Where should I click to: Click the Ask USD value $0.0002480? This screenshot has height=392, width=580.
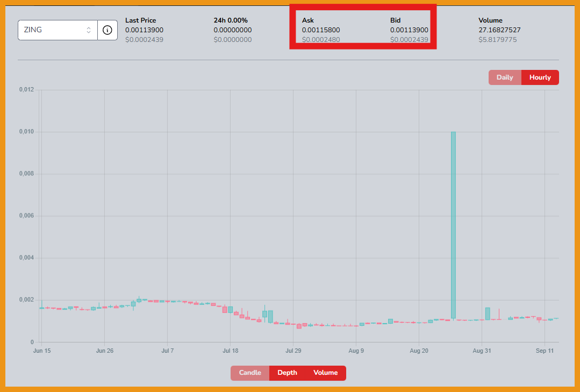(321, 40)
